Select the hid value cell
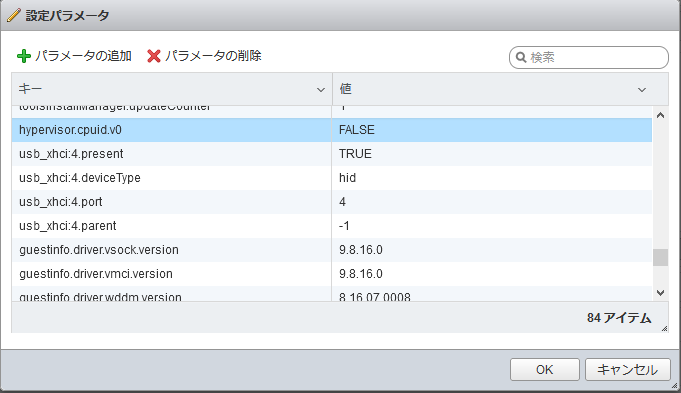Viewport: 681px width, 393px height. [x=347, y=178]
